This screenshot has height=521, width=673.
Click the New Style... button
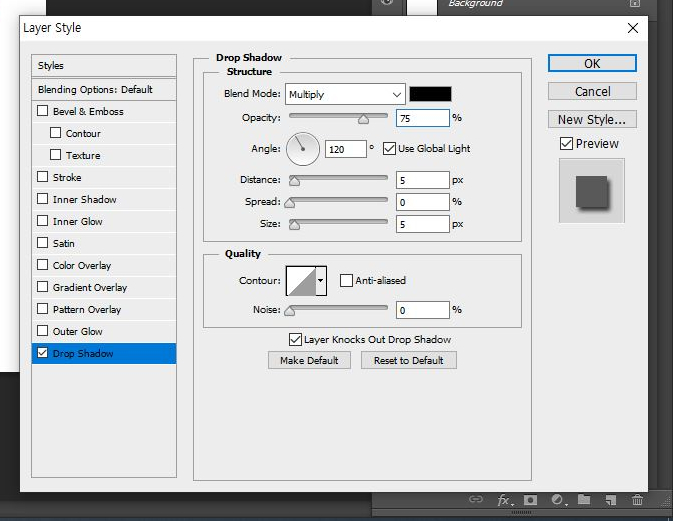pyautogui.click(x=592, y=119)
